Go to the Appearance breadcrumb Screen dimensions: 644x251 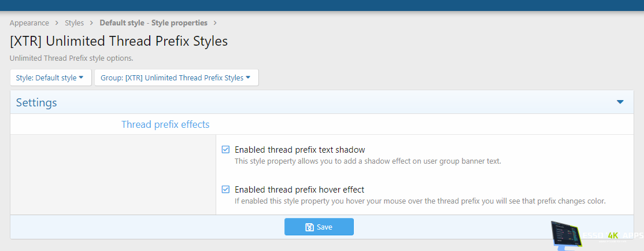[29, 23]
